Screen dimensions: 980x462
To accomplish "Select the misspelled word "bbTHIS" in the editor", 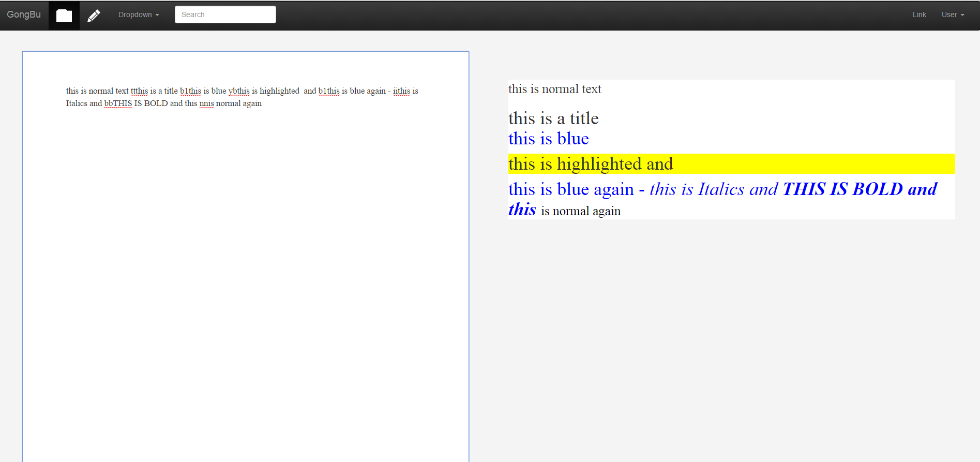I will click(x=118, y=103).
